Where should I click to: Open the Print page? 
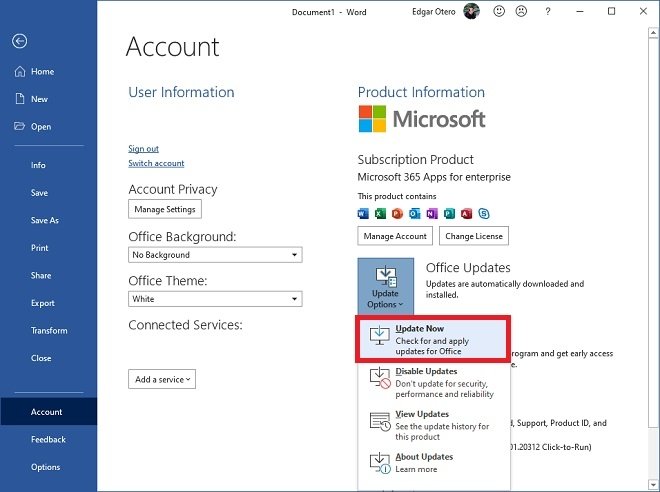[x=40, y=248]
